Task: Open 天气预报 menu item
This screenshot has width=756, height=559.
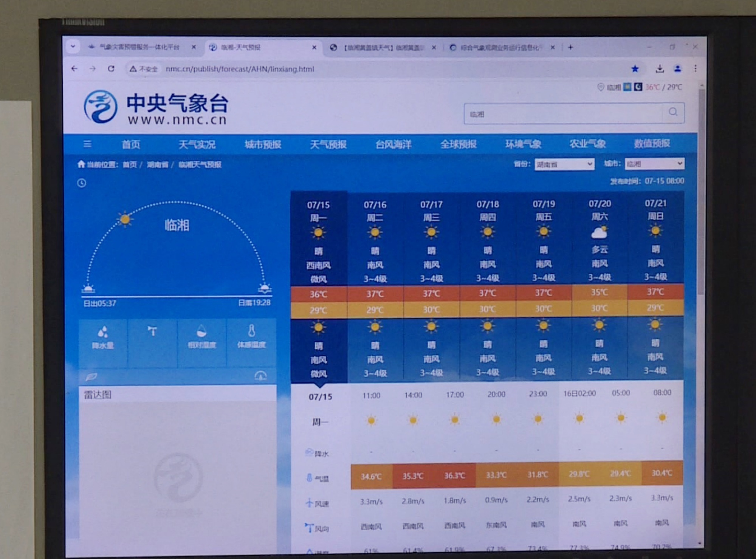Action: (328, 144)
